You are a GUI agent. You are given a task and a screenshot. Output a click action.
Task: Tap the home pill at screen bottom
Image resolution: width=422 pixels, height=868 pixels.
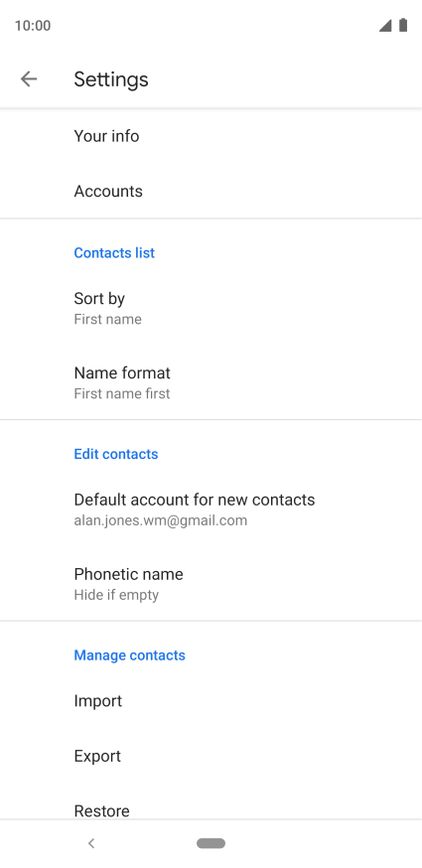[x=211, y=843]
